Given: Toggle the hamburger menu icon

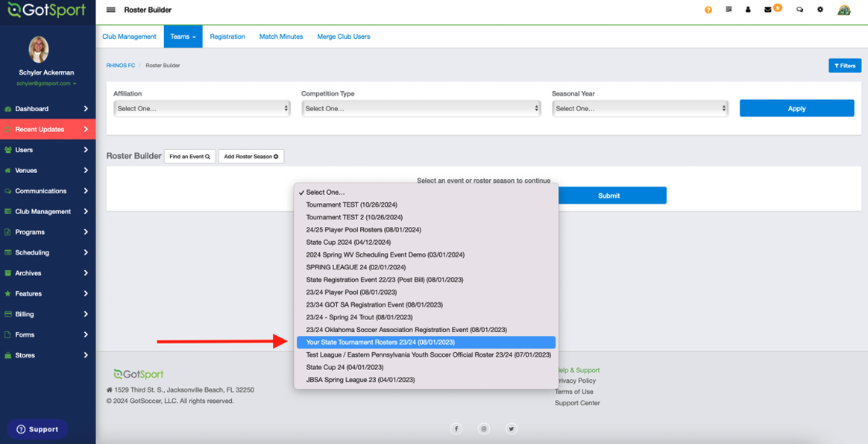Looking at the screenshot, I should [110, 10].
